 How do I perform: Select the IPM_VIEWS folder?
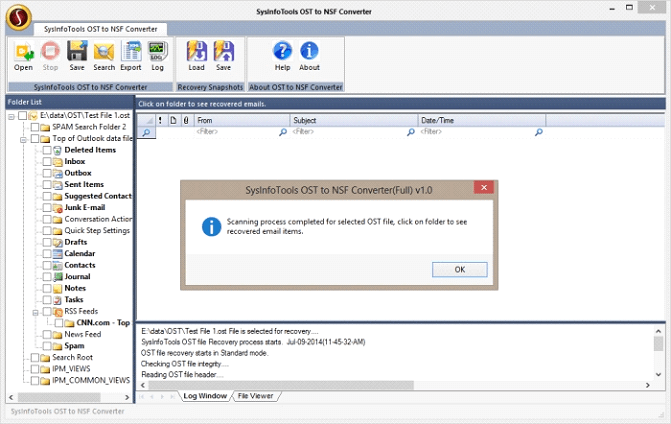pyautogui.click(x=71, y=369)
